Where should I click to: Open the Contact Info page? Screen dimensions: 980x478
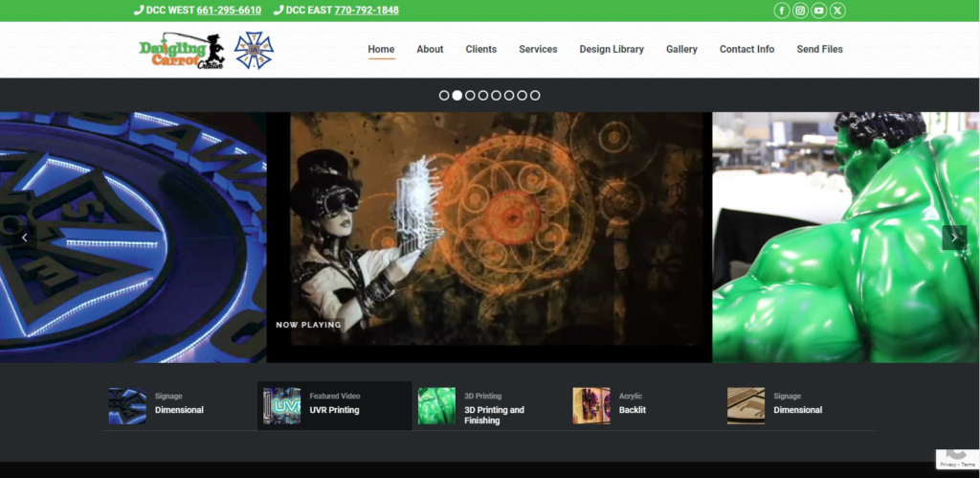click(746, 50)
